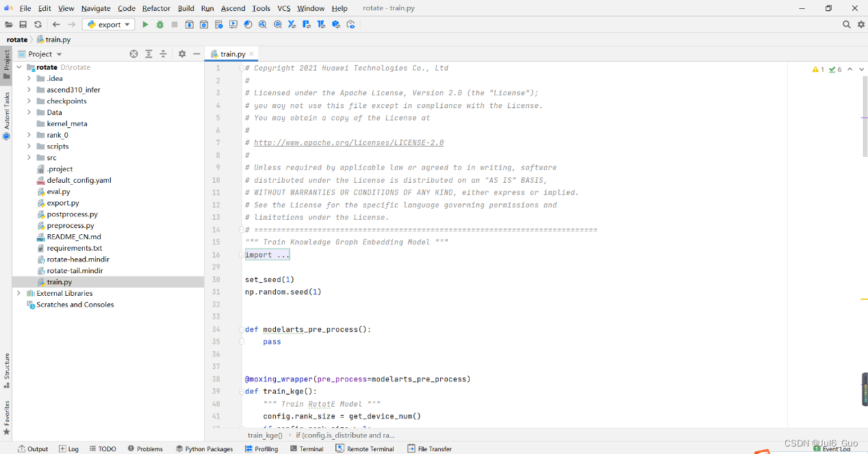The image size is (868, 454).
Task: Click train_kge() breadcrumb below editor
Action: [265, 435]
